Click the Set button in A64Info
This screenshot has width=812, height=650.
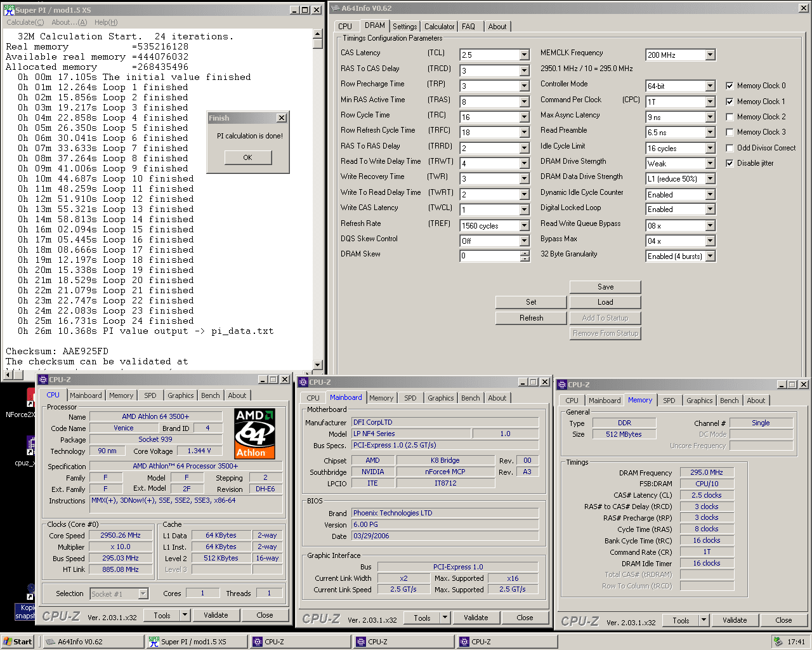pos(531,302)
